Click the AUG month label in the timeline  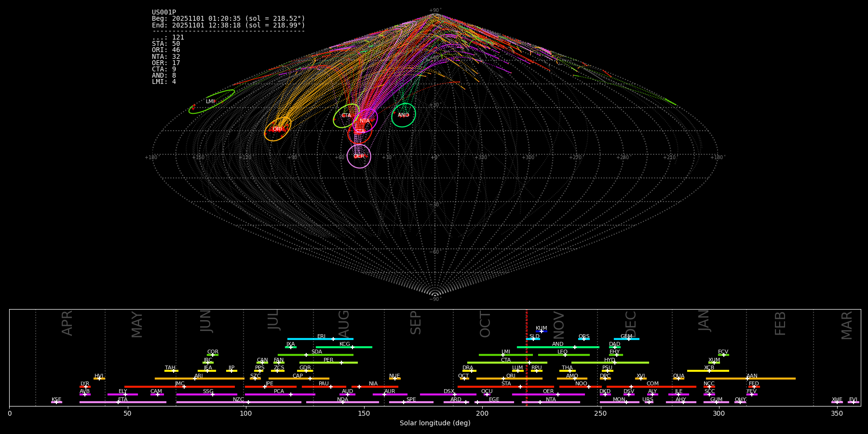(x=344, y=325)
